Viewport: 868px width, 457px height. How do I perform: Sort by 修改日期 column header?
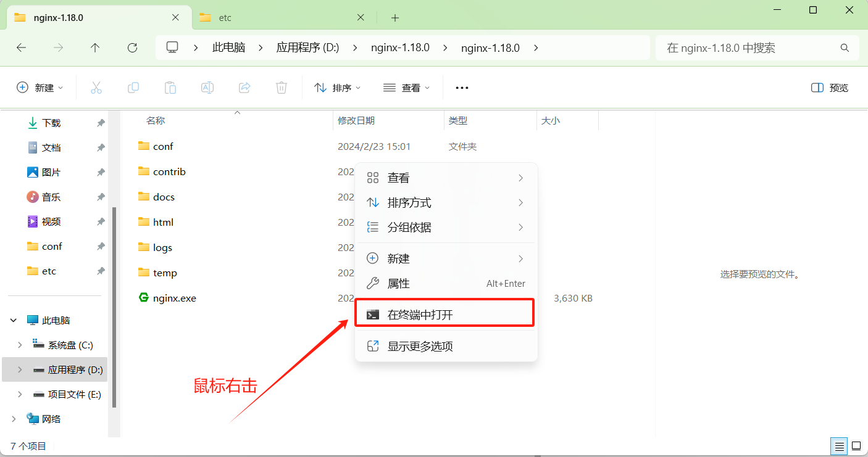[356, 121]
